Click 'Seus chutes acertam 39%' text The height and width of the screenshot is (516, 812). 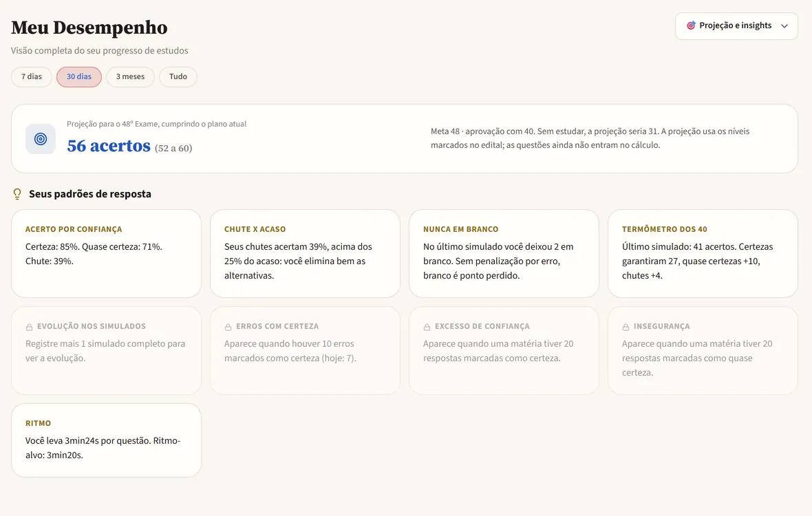click(x=298, y=261)
